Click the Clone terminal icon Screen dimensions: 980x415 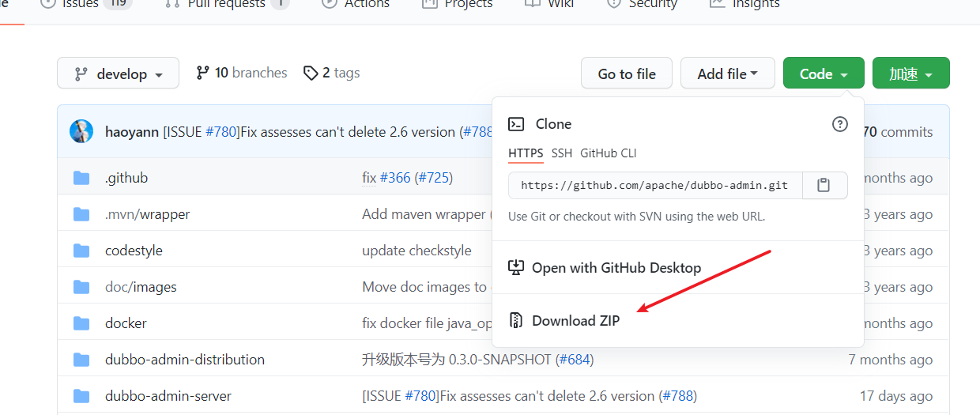click(516, 124)
